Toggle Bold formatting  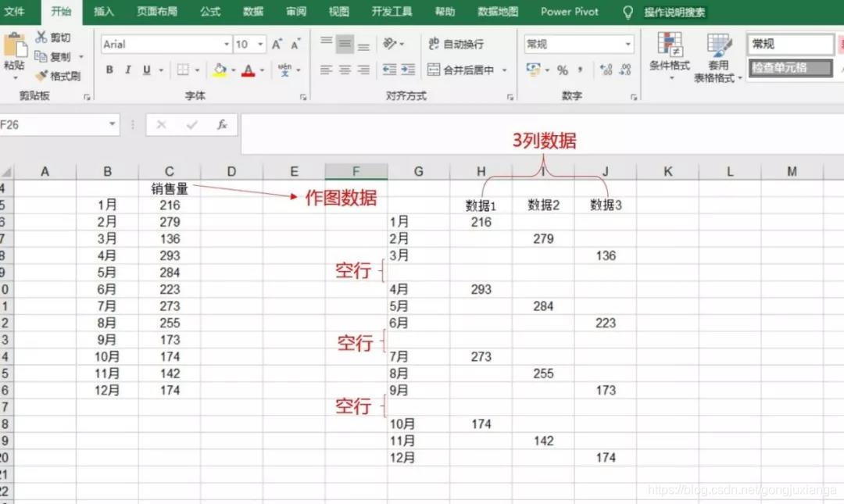tap(110, 70)
